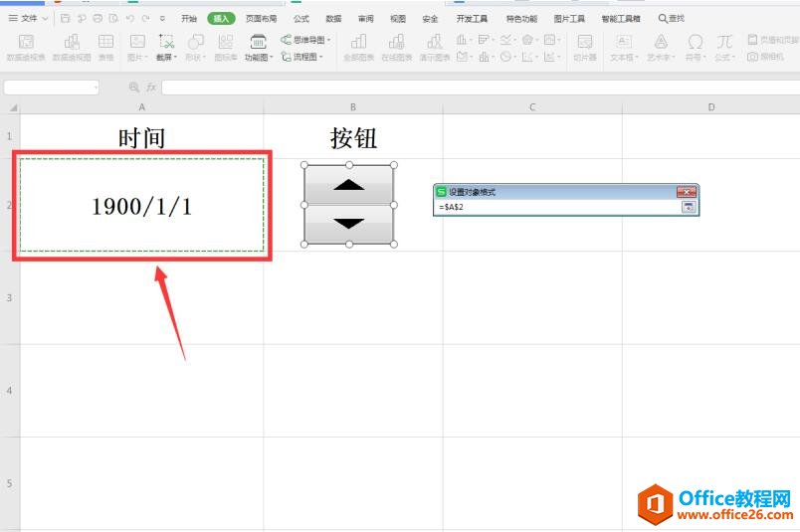
Task: Click the spin button up arrow
Action: coord(348,185)
